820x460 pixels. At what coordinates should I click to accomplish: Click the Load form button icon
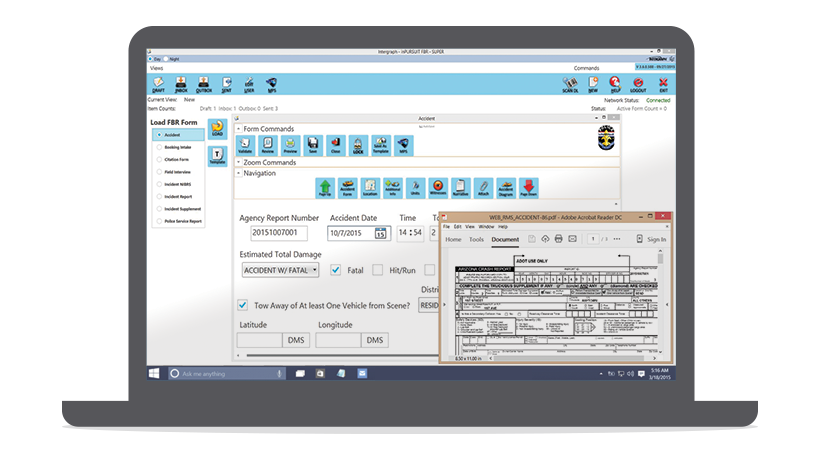coord(217,128)
